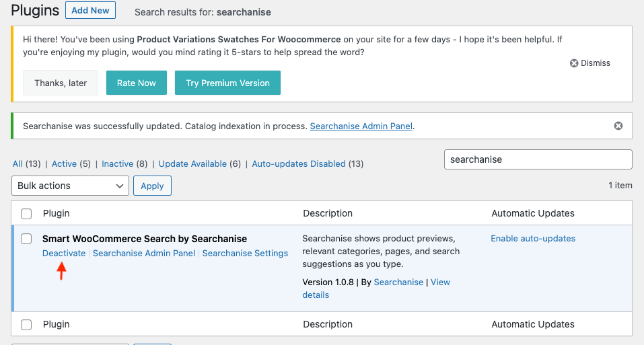
Task: Click the Description column header at top
Action: [328, 213]
